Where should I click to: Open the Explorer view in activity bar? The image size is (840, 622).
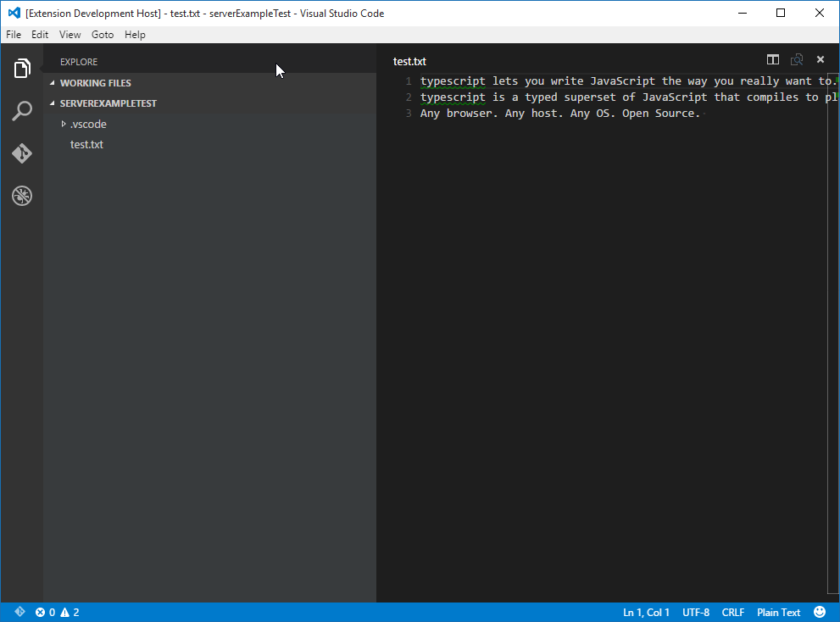tap(22, 69)
